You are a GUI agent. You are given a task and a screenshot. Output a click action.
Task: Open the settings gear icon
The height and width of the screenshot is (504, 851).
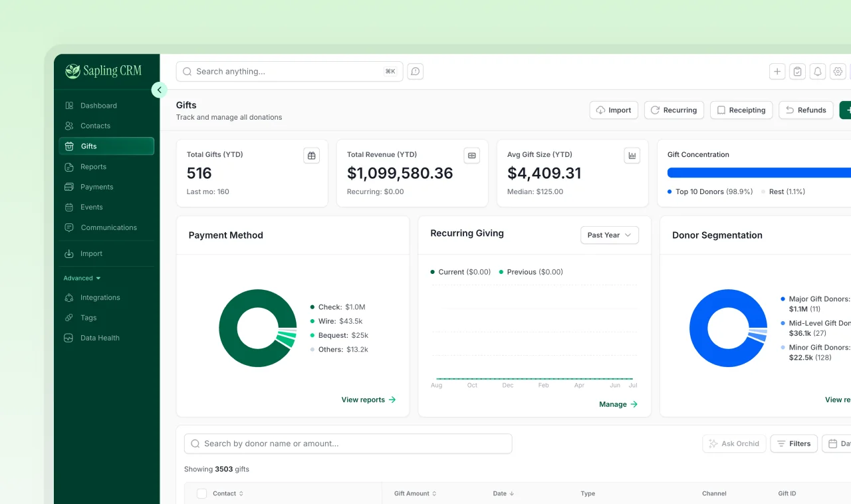pos(838,72)
